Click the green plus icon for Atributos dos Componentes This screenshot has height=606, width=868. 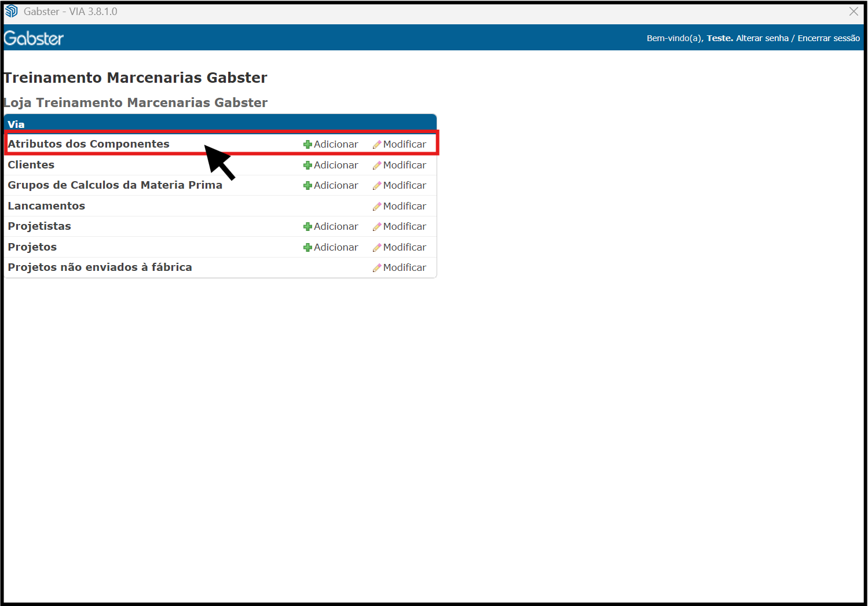(307, 145)
